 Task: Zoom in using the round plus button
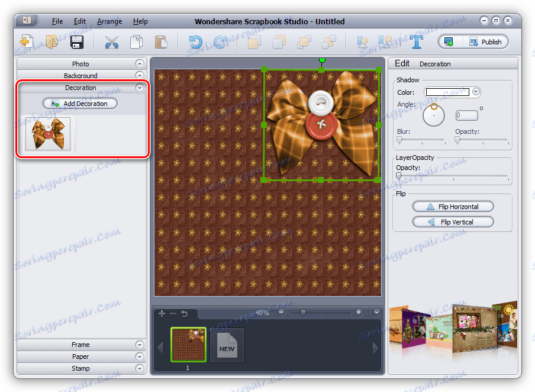[359, 312]
